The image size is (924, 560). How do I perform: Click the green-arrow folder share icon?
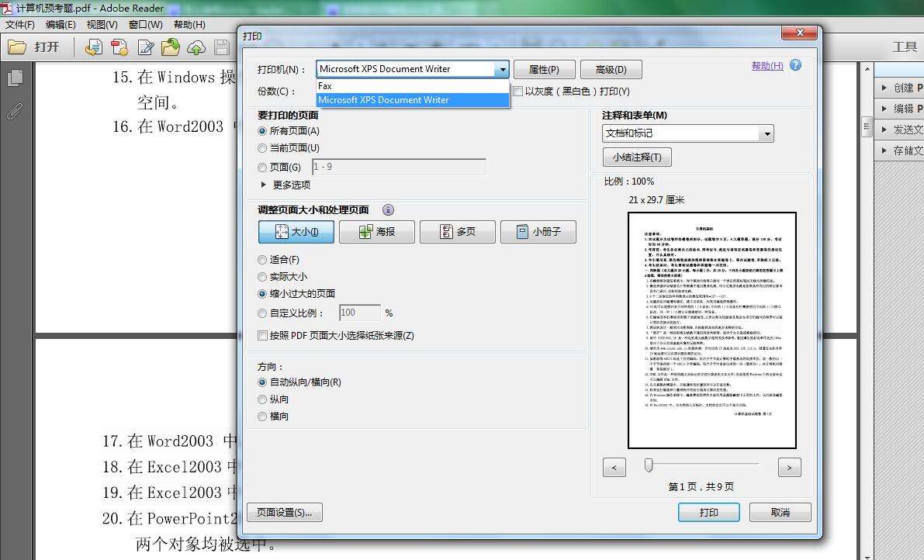pos(171,47)
